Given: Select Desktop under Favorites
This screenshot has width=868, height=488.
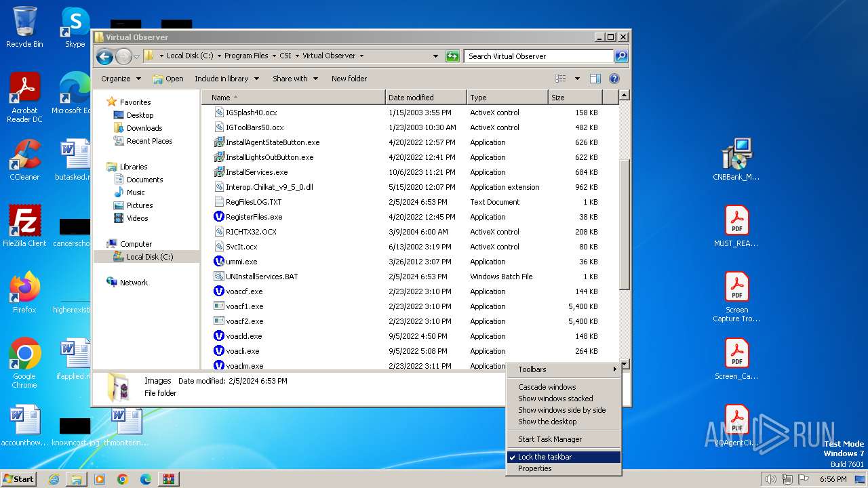Looking at the screenshot, I should [134, 115].
